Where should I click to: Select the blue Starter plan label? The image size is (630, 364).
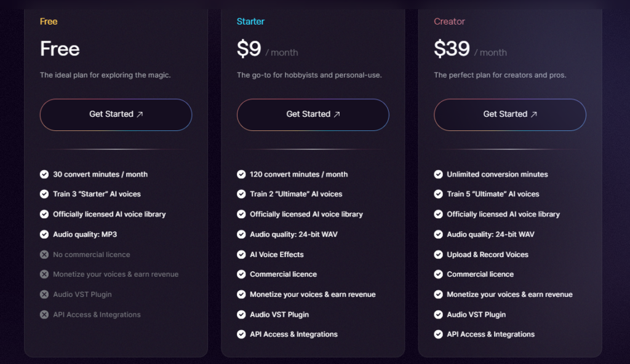point(249,22)
